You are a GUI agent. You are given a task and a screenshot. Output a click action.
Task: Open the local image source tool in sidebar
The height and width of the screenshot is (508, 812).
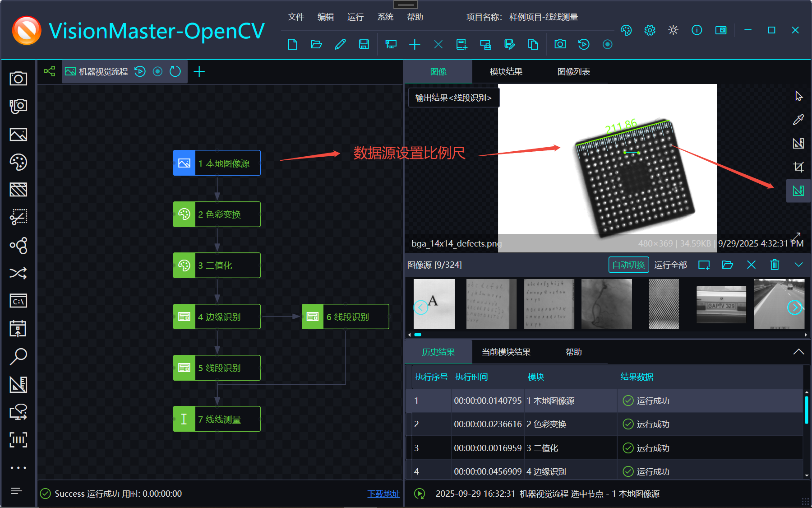pos(18,135)
